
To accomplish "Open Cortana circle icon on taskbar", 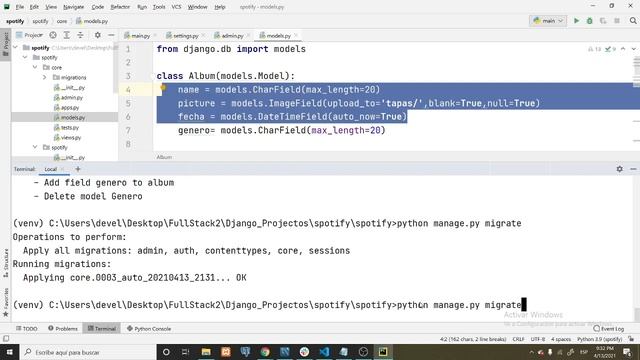I will point(166,352).
